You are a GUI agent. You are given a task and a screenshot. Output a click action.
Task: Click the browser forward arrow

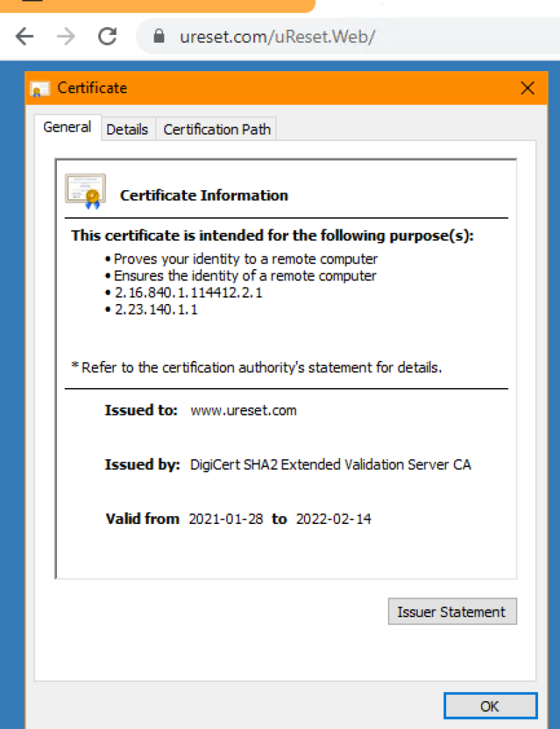65,36
